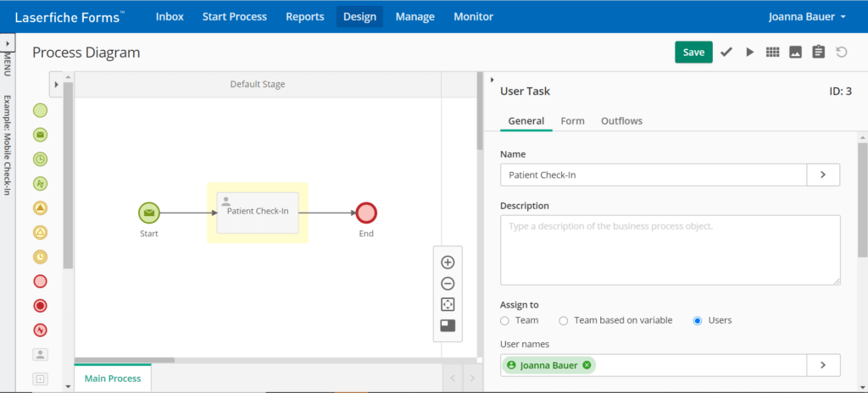Screen dimensions: 868x393
Task: Select the Team radio button
Action: point(504,320)
